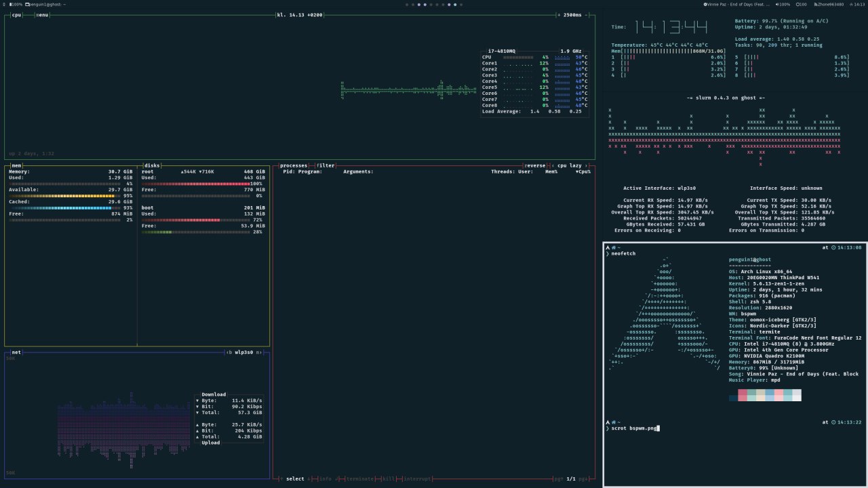Click the i7-4810MQ CPU title
This screenshot has width=868, height=488.
point(502,52)
